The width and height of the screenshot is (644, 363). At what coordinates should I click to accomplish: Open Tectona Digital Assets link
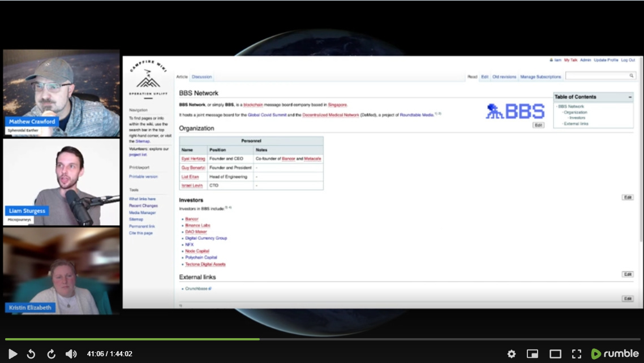pos(205,264)
